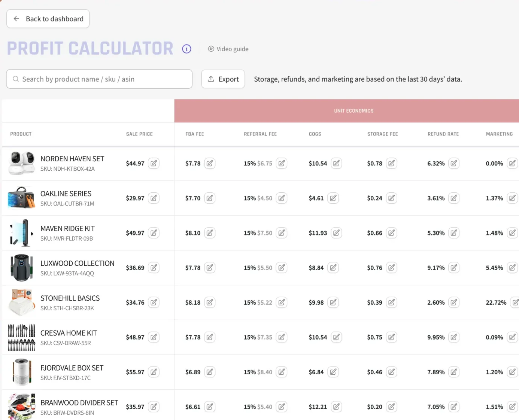Viewport: 519px width, 420px height.
Task: Edit refund rate for Maven Ridge Kit
Action: [x=454, y=233]
